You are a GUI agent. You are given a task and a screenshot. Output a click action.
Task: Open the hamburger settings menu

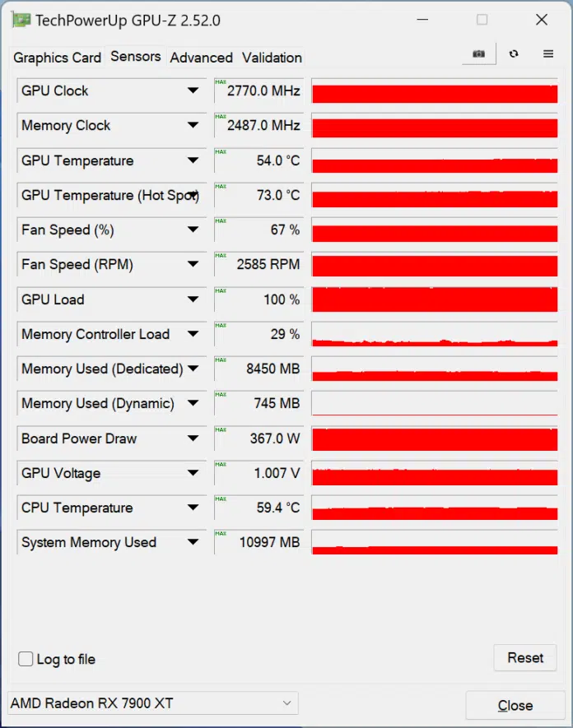pos(547,53)
